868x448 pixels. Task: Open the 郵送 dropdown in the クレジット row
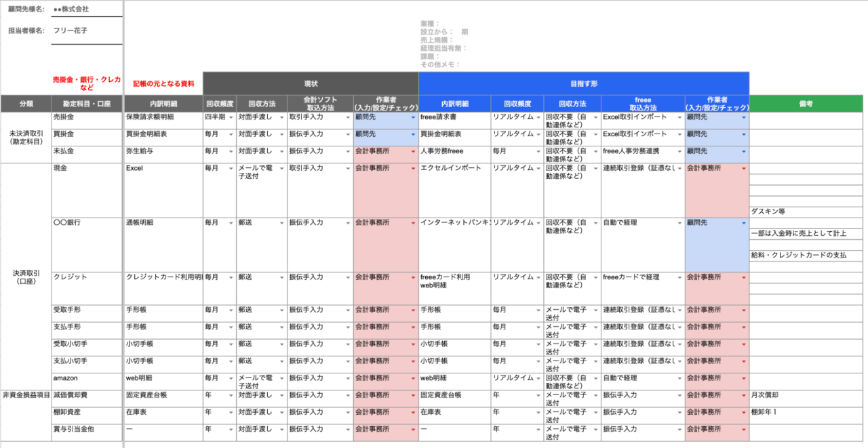(x=282, y=277)
